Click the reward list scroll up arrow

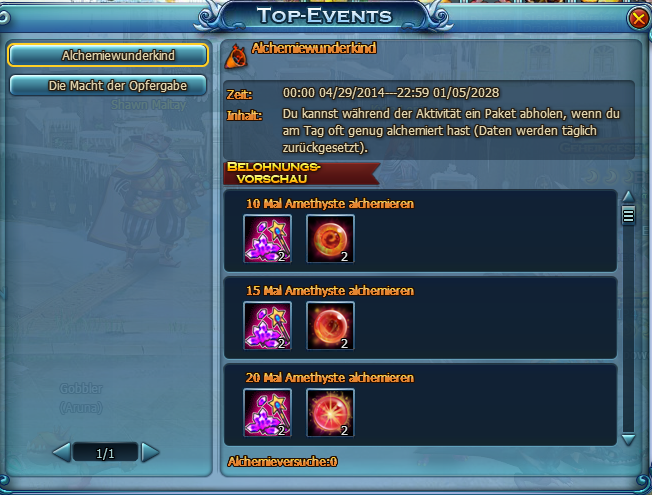pyautogui.click(x=628, y=197)
